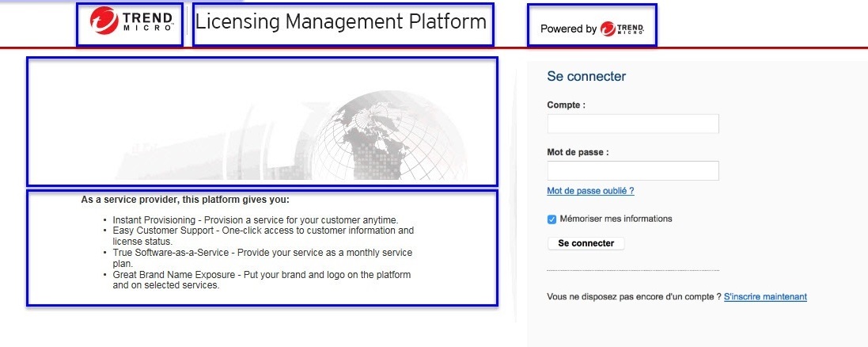Click the 'As a service provider' heading
This screenshot has height=347, width=868.
185,200
